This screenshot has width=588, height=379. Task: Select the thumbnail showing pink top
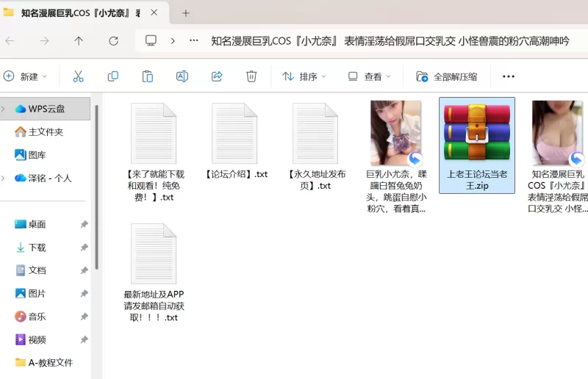pyautogui.click(x=558, y=133)
